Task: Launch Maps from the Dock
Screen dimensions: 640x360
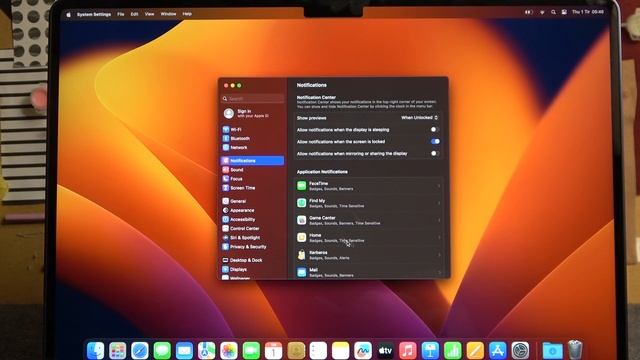Action: pos(207,350)
